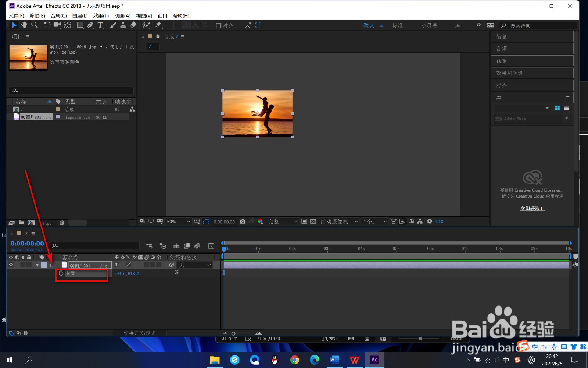Image resolution: width=588 pixels, height=368 pixels.
Task: Open the 50% magnification dropdown
Action: click(178, 222)
